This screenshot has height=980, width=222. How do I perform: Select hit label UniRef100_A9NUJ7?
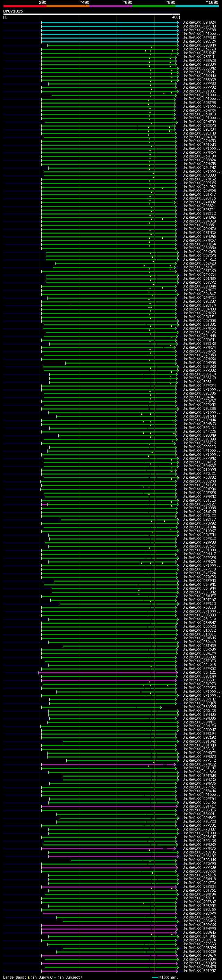199,554
